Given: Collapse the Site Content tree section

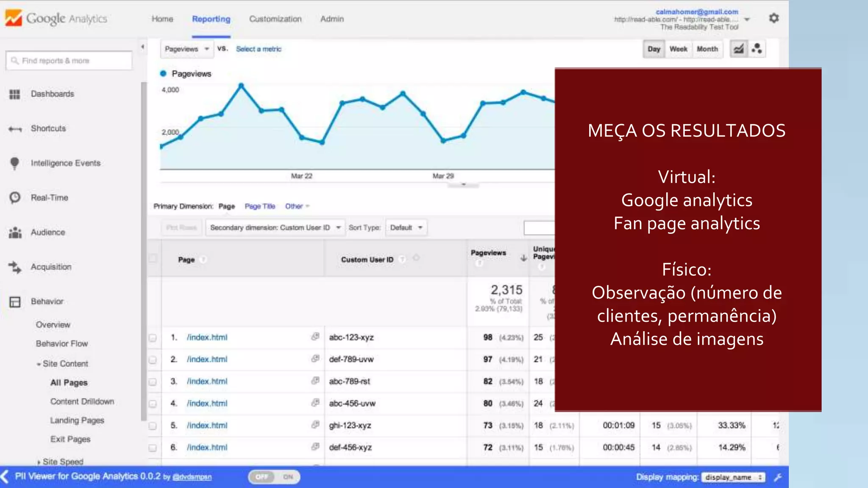Looking at the screenshot, I should (39, 364).
